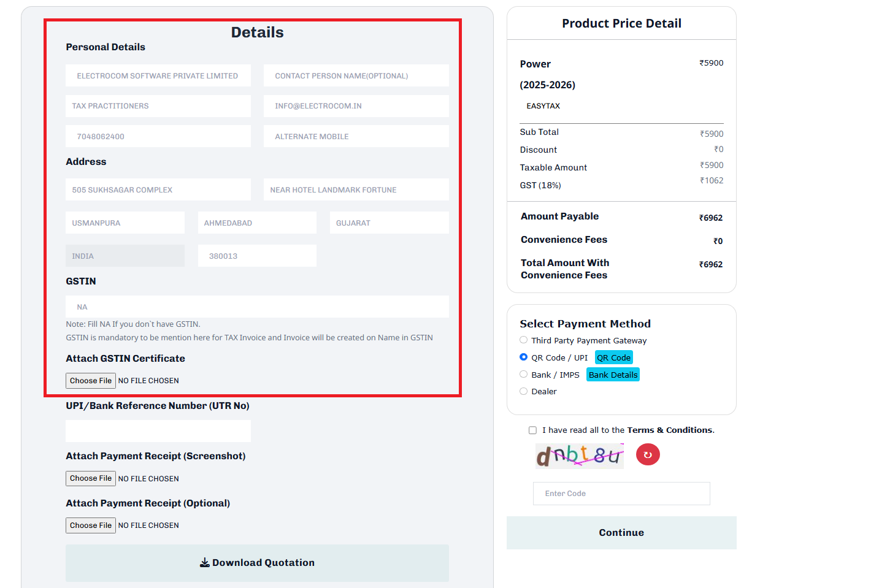Select the Dealer payment option

tap(523, 391)
